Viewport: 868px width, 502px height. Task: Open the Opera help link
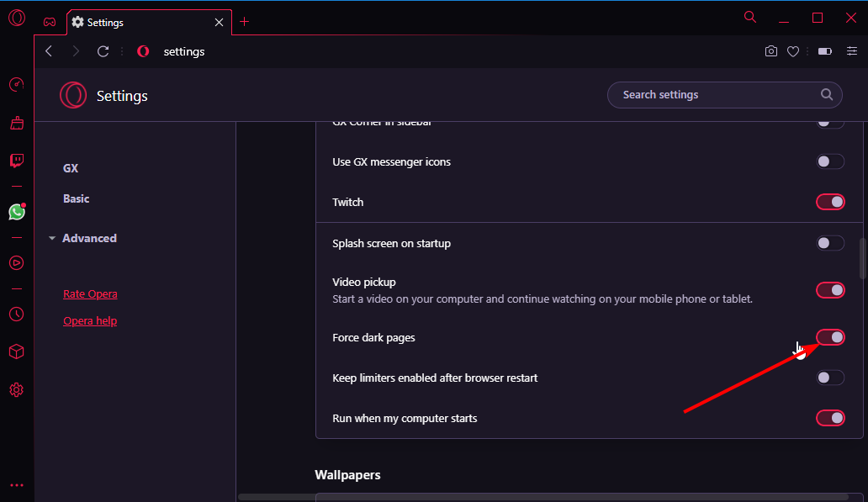[90, 320]
